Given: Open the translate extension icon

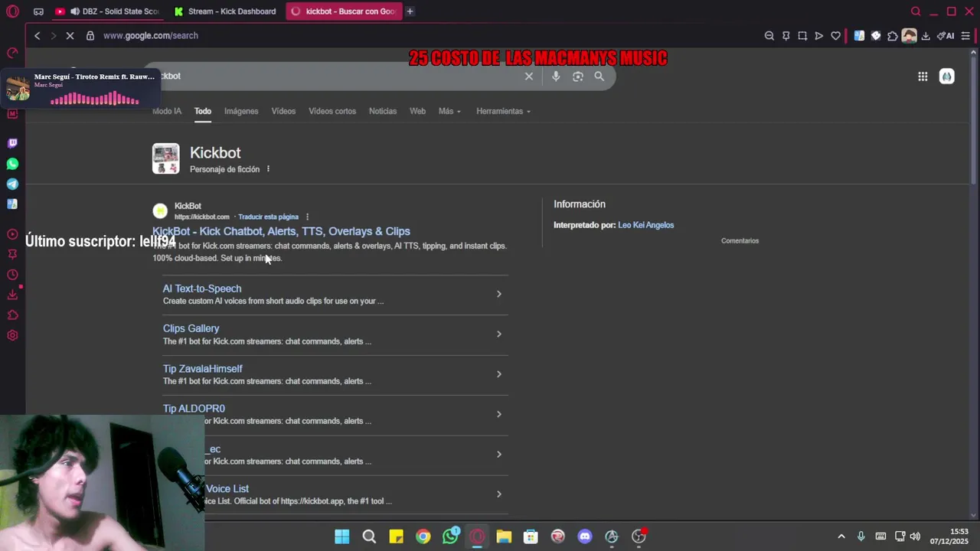Looking at the screenshot, I should (859, 35).
